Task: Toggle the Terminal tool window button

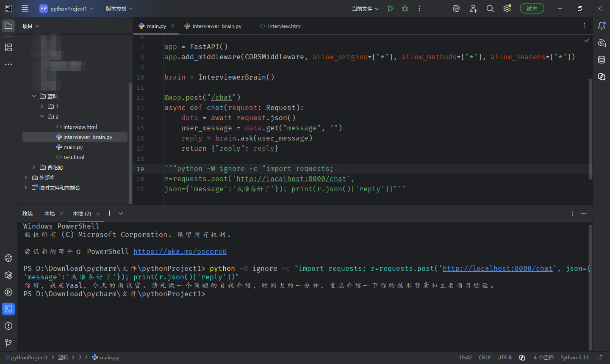Action: [8, 309]
